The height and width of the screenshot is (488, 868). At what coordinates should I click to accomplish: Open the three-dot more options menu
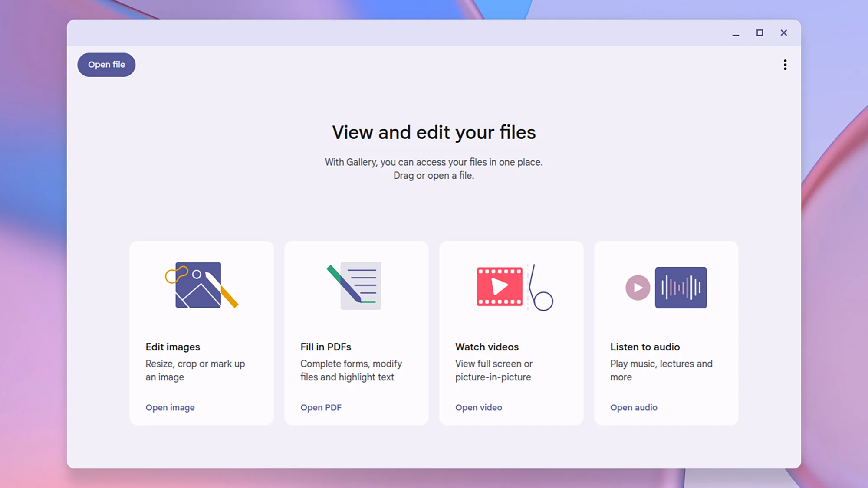785,65
